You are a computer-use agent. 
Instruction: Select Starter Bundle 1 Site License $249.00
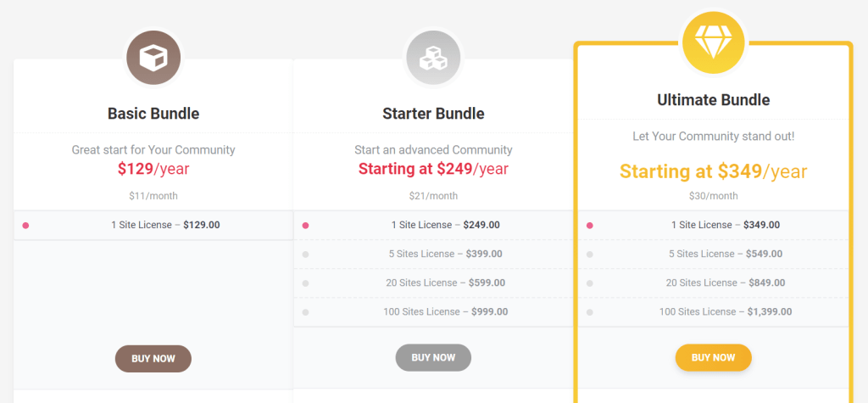pos(433,225)
